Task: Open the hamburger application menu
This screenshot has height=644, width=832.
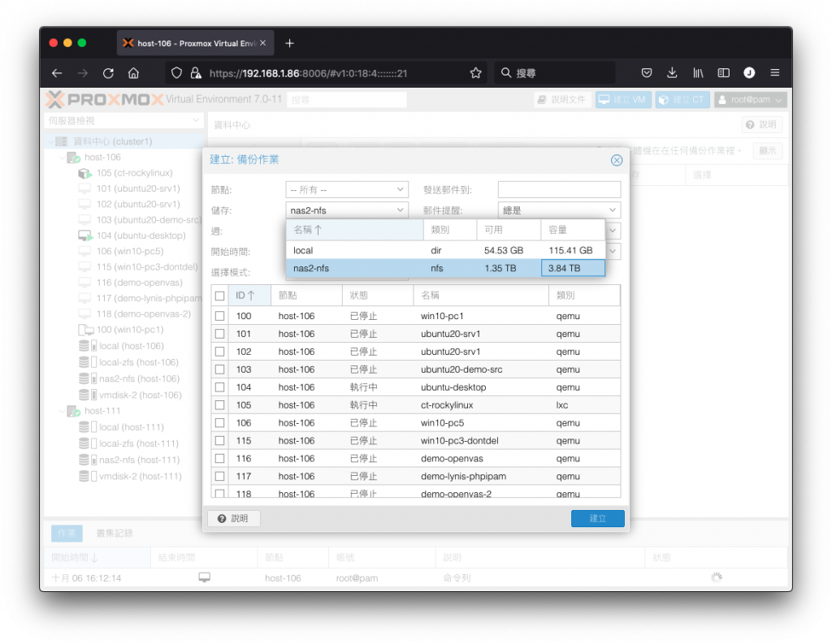Action: tap(774, 72)
